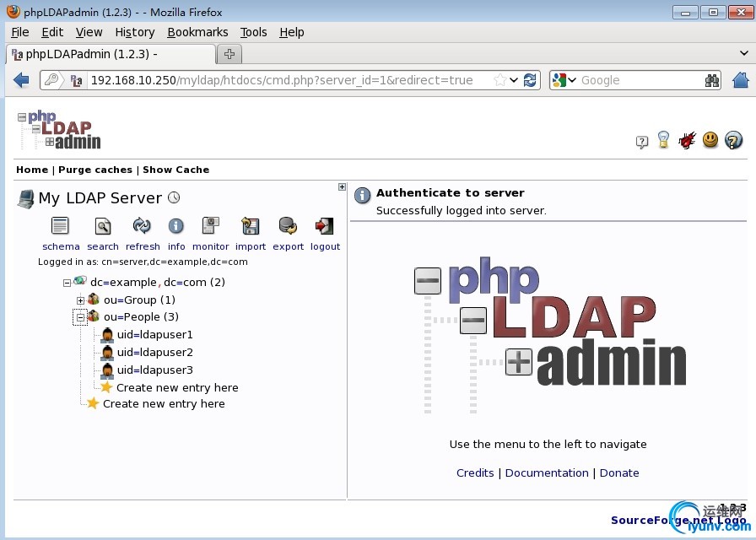Collapse the dc=example,dc=com tree node
Screen dimensions: 756x540
[67, 283]
